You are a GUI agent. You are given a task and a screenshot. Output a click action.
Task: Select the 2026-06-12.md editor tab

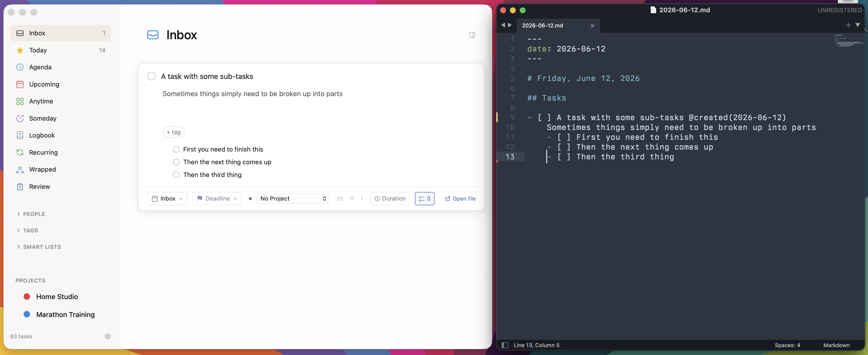[558, 26]
